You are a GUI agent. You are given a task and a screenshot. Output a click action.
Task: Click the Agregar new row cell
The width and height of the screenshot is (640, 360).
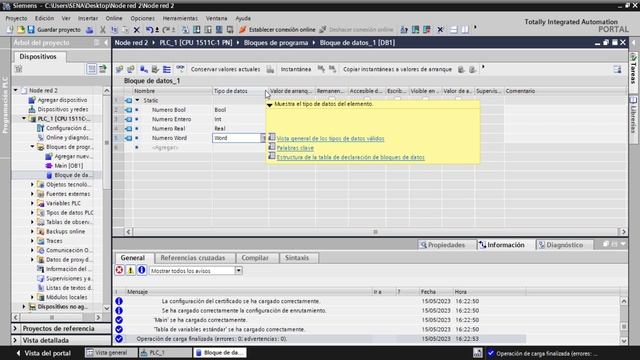tap(165, 147)
